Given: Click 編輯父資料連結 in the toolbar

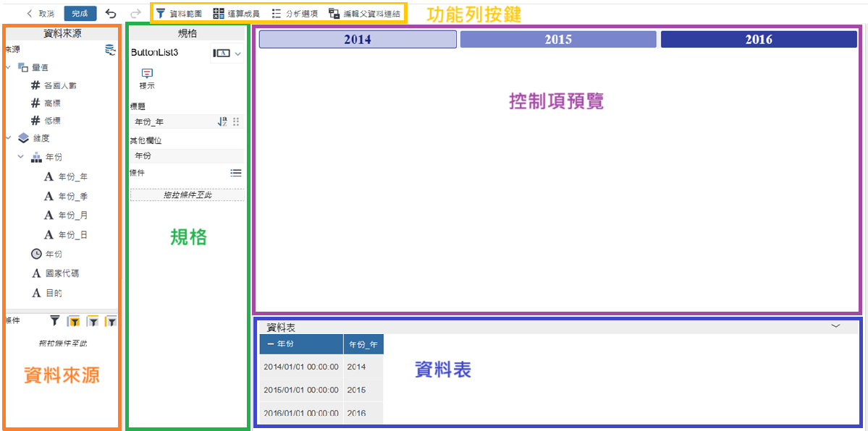Looking at the screenshot, I should [363, 14].
